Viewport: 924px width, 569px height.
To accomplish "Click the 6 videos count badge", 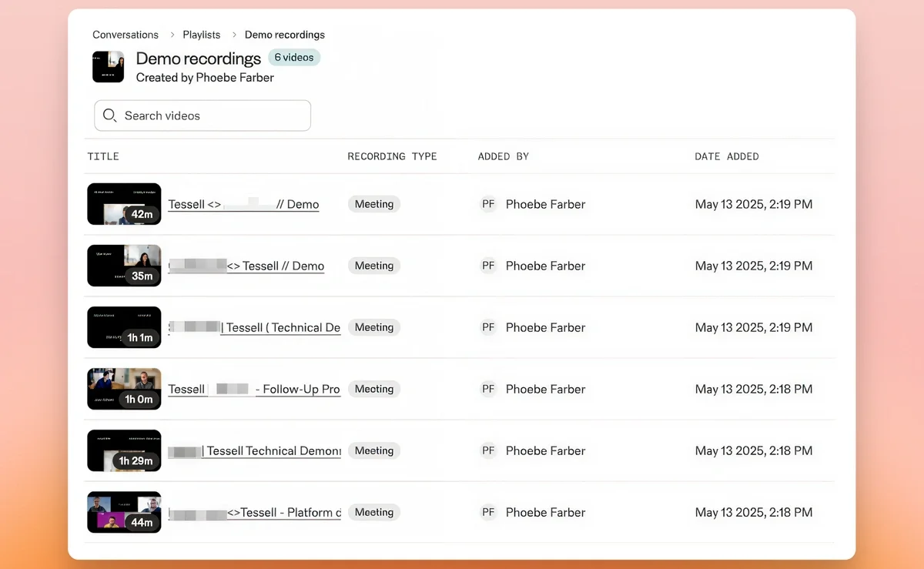I will pyautogui.click(x=293, y=58).
